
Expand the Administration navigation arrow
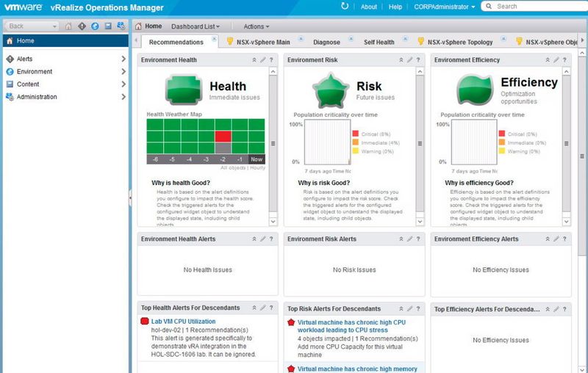tap(123, 97)
